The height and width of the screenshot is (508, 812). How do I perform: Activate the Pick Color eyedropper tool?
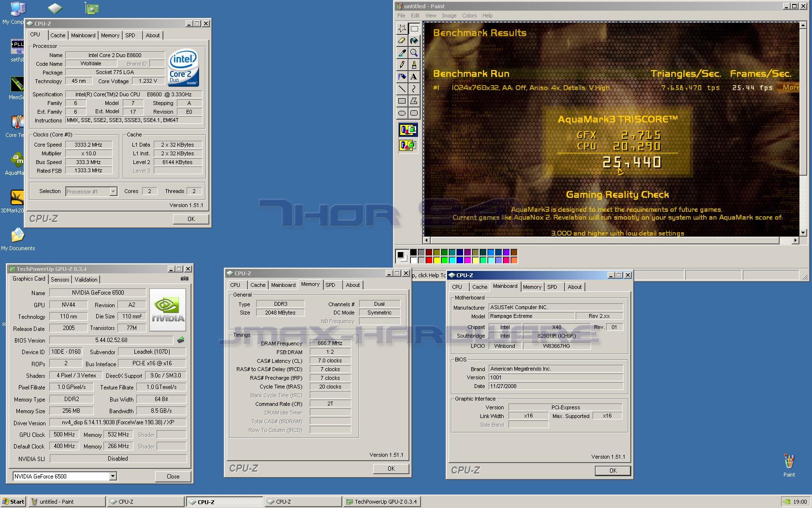[x=402, y=53]
